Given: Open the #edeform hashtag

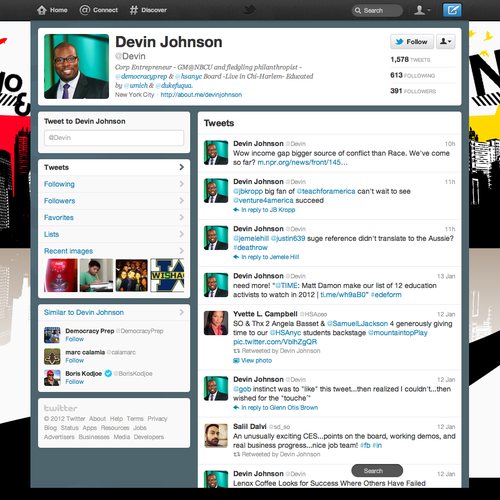Looking at the screenshot, I should 386,295.
